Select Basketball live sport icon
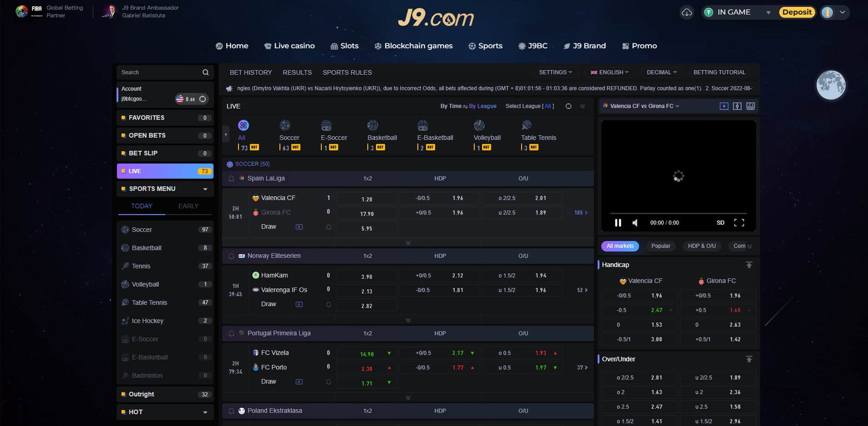868x426 pixels. (373, 125)
